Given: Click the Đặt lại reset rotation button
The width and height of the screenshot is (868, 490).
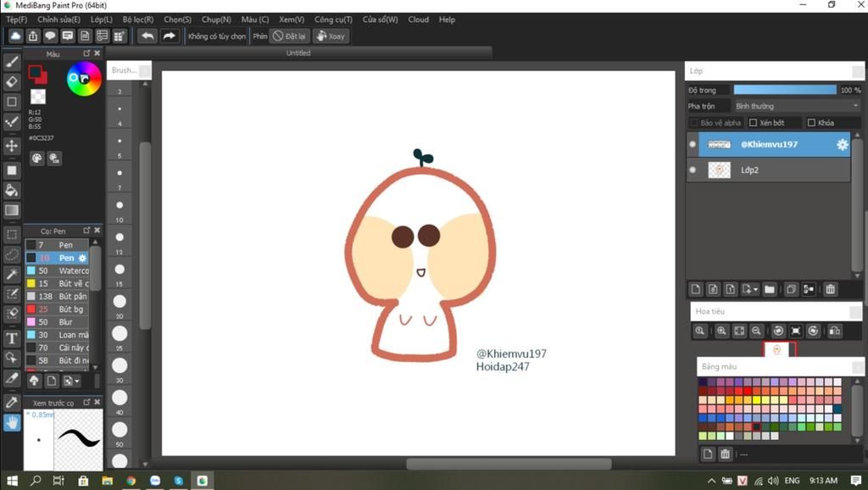Looking at the screenshot, I should click(x=290, y=36).
